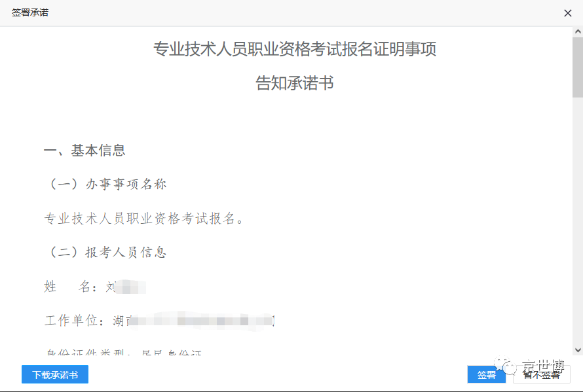Select the 暂不签署 decline option
Image resolution: width=583 pixels, height=392 pixels.
pyautogui.click(x=542, y=374)
